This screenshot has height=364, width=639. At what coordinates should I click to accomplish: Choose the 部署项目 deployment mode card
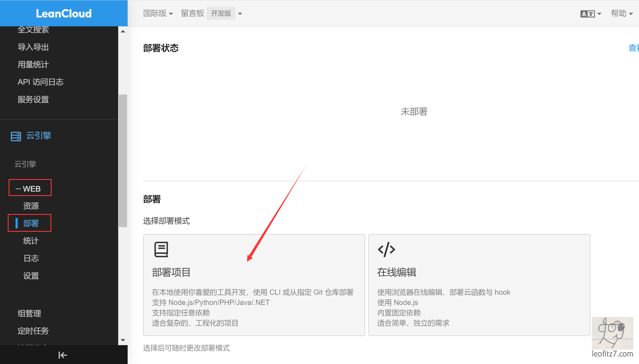point(254,285)
